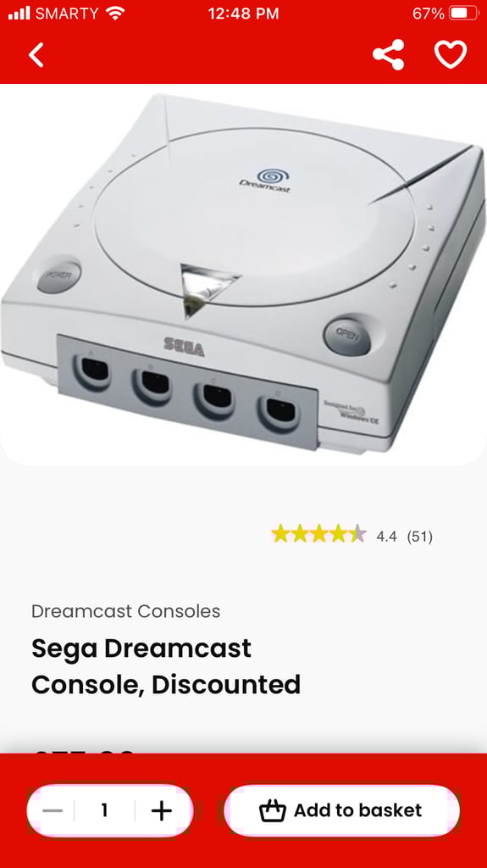
Task: Tap the 12:48 PM clock
Action: 244,14
